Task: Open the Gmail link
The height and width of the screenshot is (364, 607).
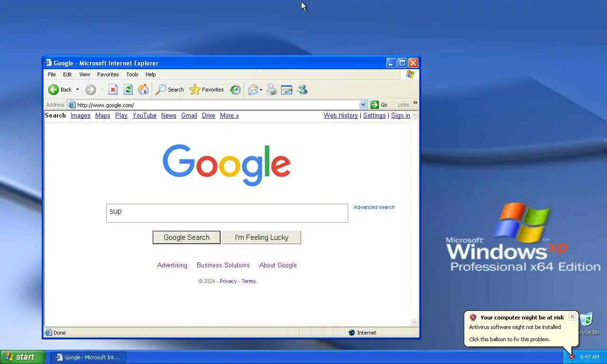Action: 189,115
